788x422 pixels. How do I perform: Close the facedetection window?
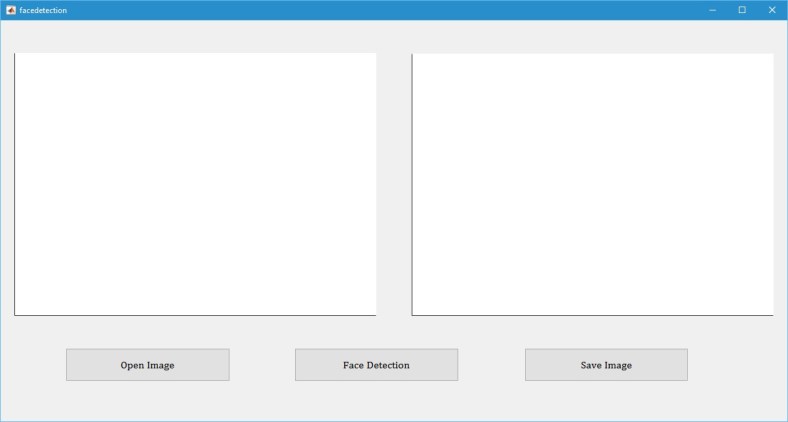[x=772, y=10]
